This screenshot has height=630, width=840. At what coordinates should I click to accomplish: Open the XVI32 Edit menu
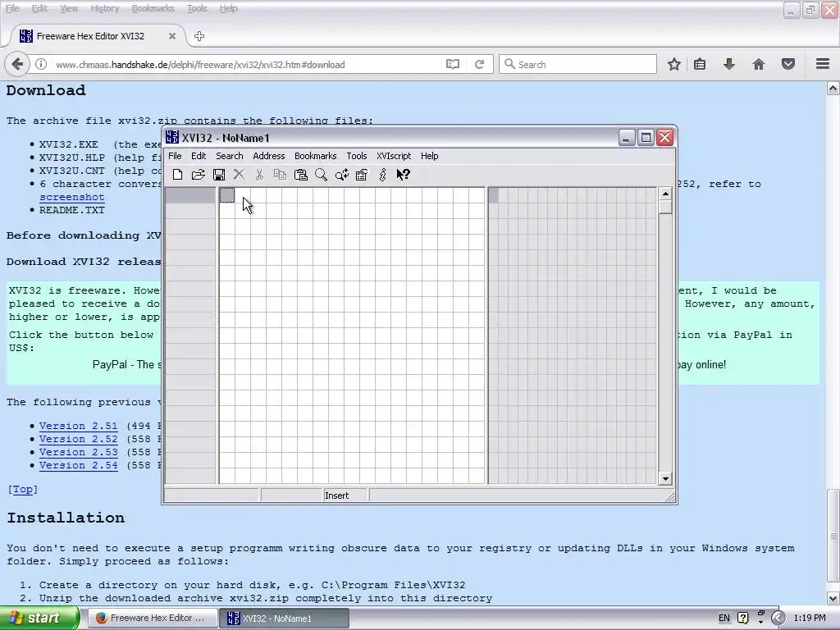[x=199, y=156]
